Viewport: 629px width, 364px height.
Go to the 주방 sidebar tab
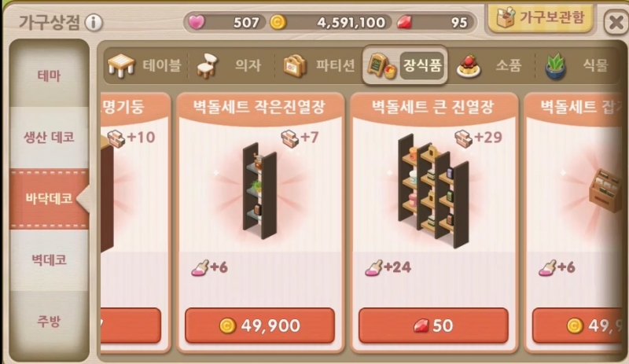coord(49,321)
